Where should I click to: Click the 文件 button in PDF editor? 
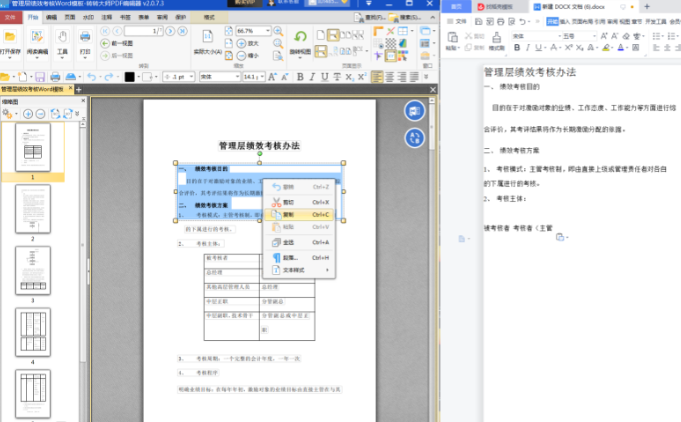pyautogui.click(x=10, y=18)
